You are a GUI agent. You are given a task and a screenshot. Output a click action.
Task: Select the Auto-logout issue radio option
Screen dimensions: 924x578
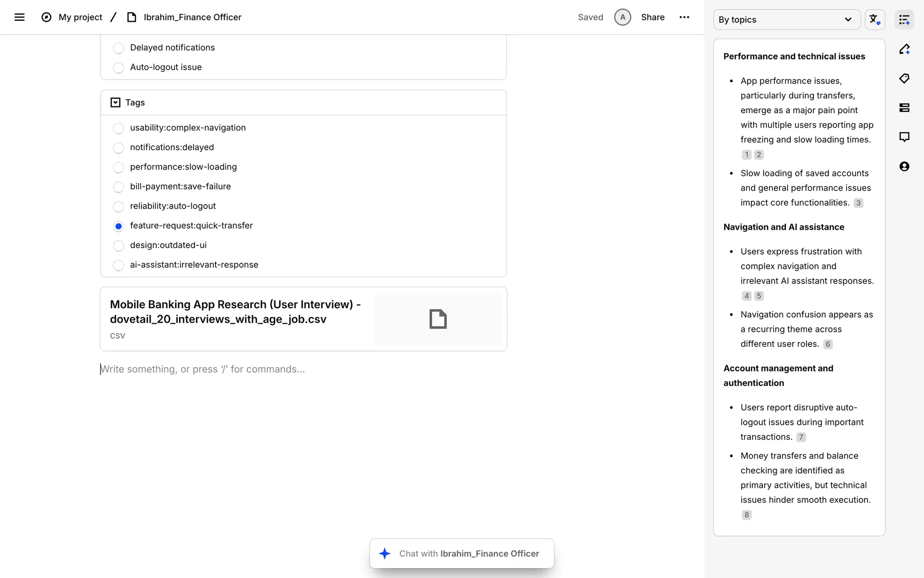click(x=118, y=68)
